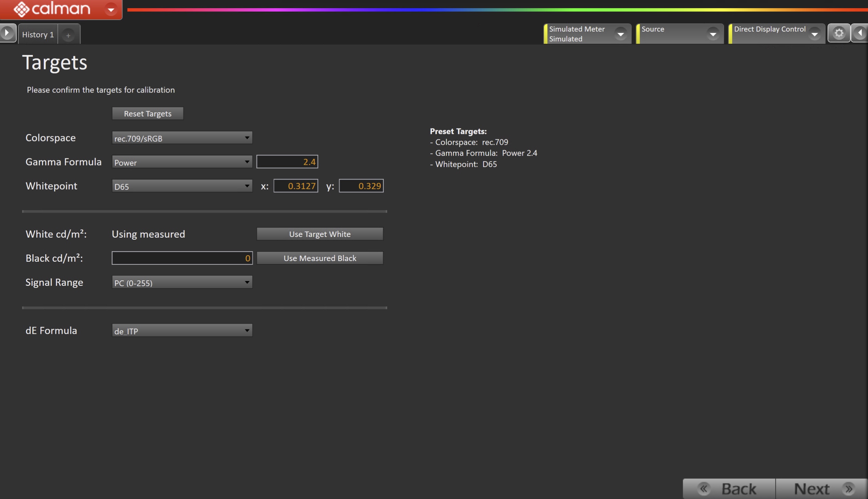This screenshot has height=499, width=868.
Task: Expand the Source panel dropdown arrow
Action: coord(713,34)
